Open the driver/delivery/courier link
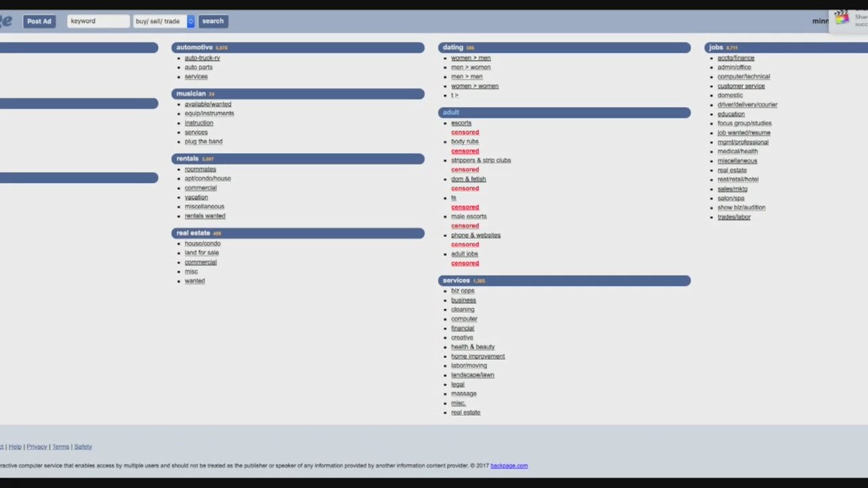Viewport: 868px width, 488px height. point(747,105)
